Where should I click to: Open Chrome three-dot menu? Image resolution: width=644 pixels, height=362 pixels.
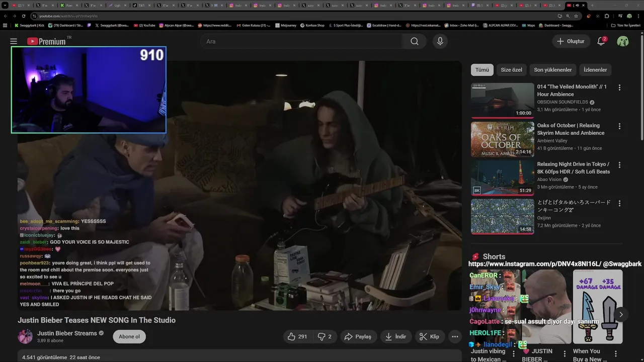click(x=638, y=16)
